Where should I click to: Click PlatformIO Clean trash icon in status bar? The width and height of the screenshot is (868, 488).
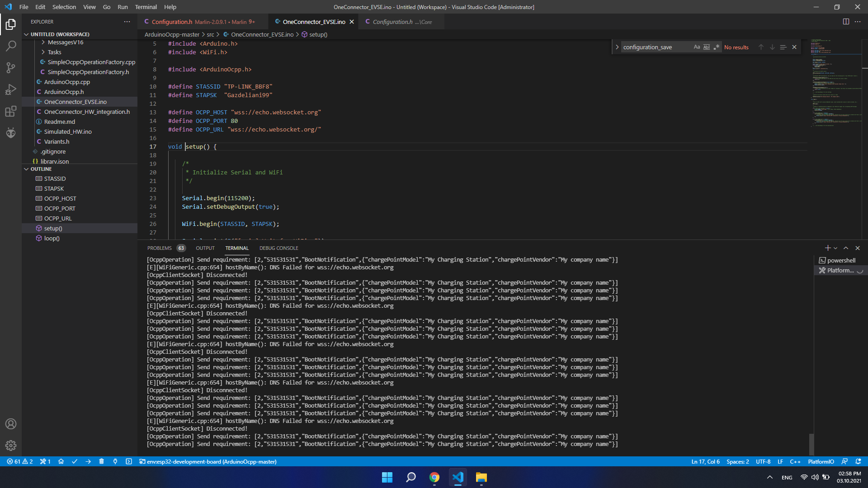[x=102, y=461]
